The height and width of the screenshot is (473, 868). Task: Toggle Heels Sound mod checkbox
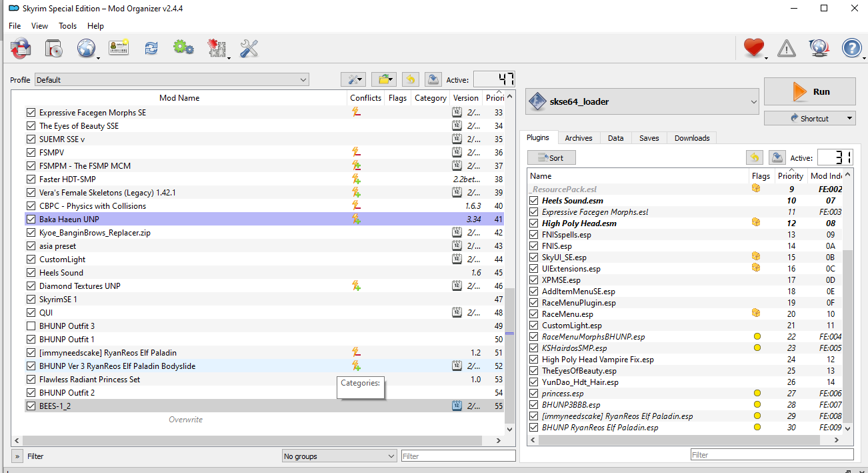pyautogui.click(x=31, y=272)
